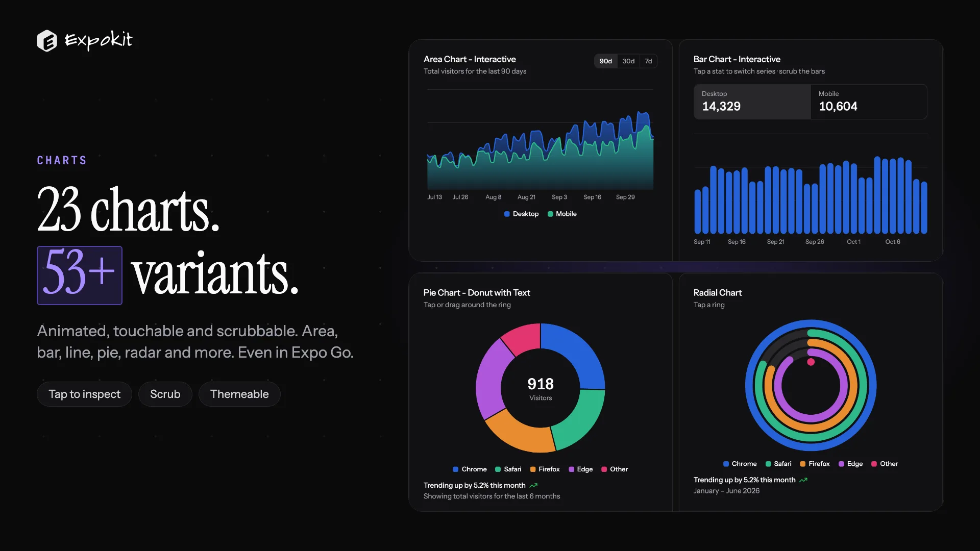Click the blue Desktop legend dot in the Area Chart

pos(507,214)
